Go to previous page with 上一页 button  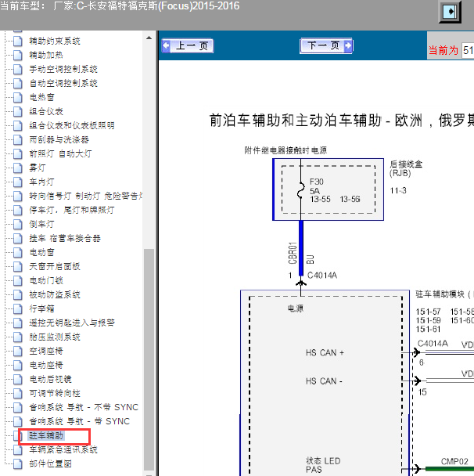pos(188,46)
